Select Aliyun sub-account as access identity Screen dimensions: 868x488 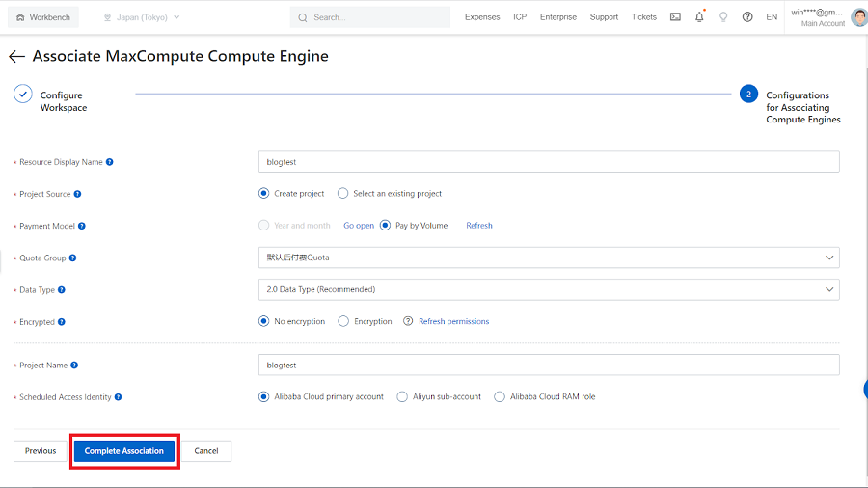point(403,396)
